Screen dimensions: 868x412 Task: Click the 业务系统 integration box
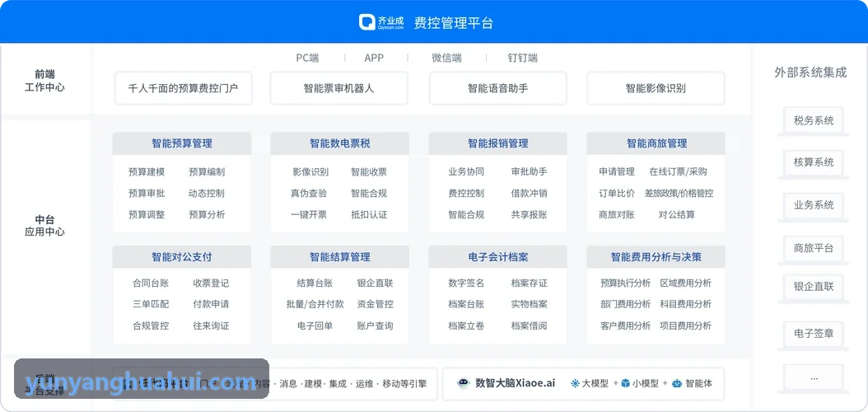click(813, 205)
